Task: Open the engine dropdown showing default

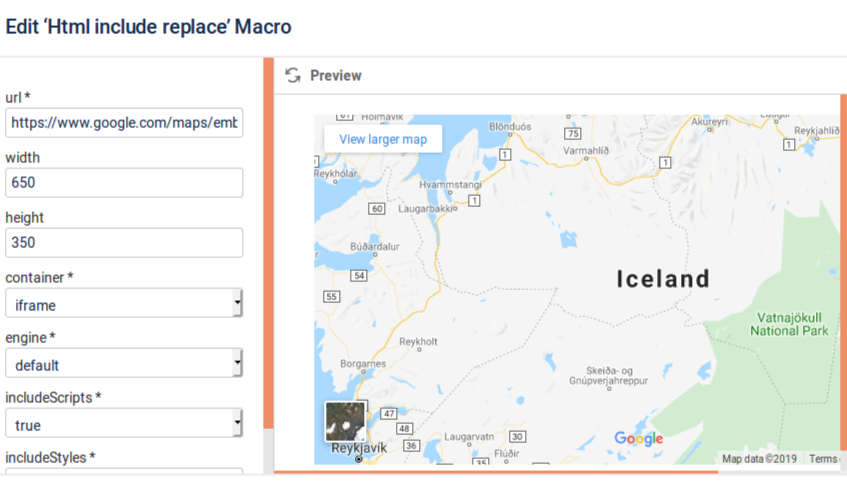Action: click(x=124, y=363)
